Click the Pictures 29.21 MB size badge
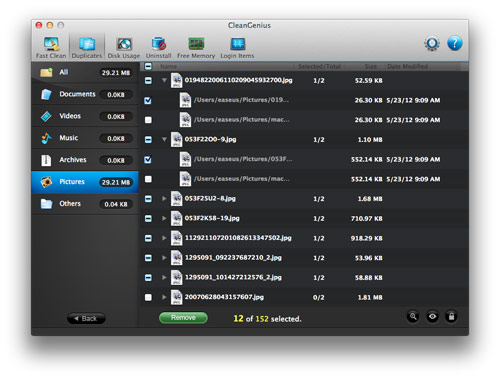 116,182
